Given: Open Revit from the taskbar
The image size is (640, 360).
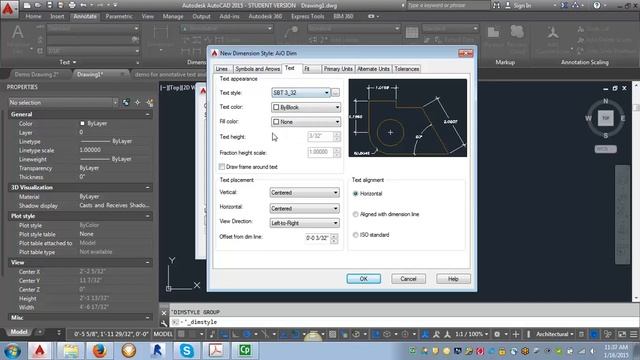Looking at the screenshot, I should 157,351.
